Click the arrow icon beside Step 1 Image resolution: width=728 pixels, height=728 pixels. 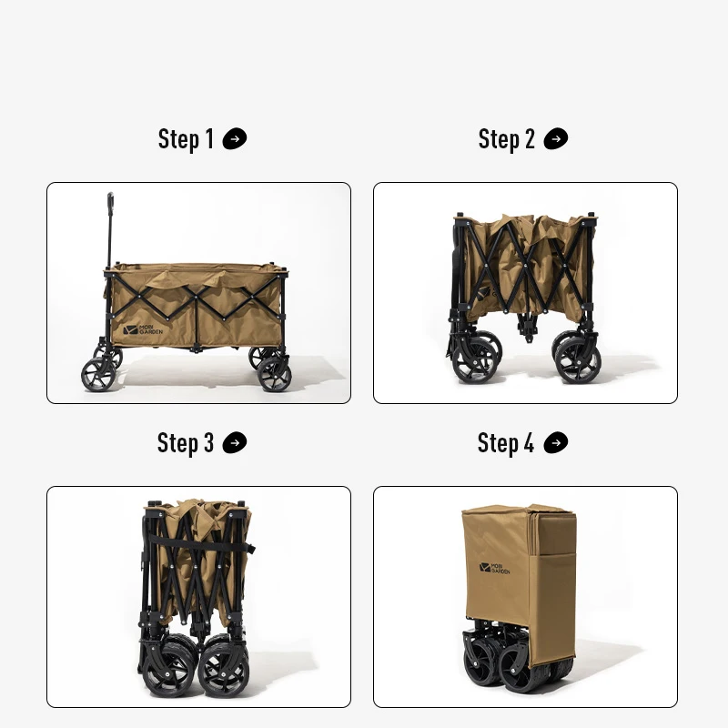click(x=235, y=139)
